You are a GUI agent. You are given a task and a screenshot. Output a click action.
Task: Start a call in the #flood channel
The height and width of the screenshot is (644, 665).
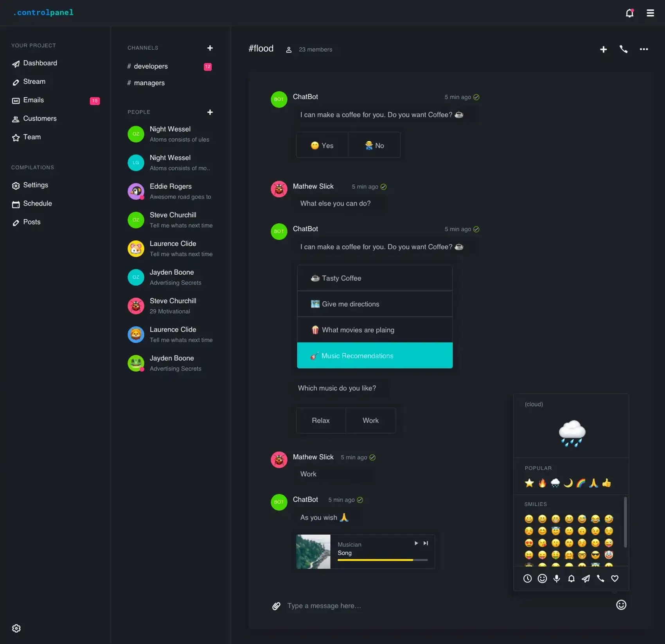tap(624, 49)
